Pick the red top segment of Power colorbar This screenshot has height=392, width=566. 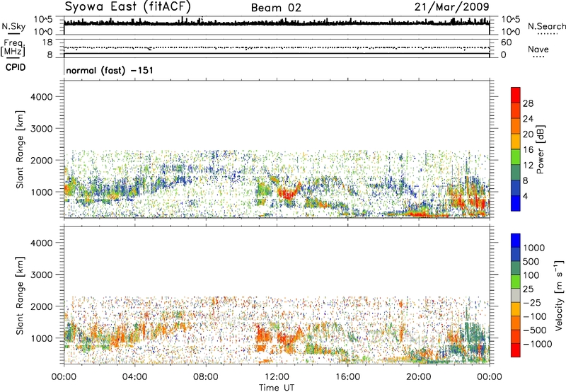[x=516, y=95]
